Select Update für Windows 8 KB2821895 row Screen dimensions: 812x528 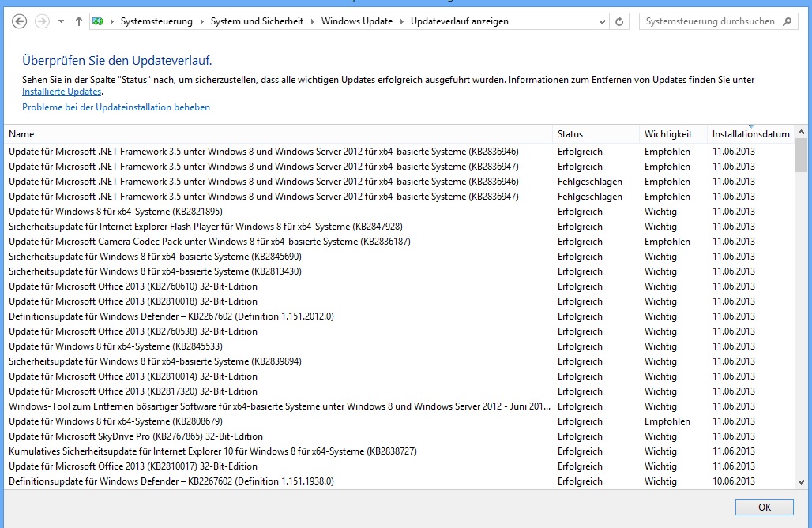click(x=399, y=212)
